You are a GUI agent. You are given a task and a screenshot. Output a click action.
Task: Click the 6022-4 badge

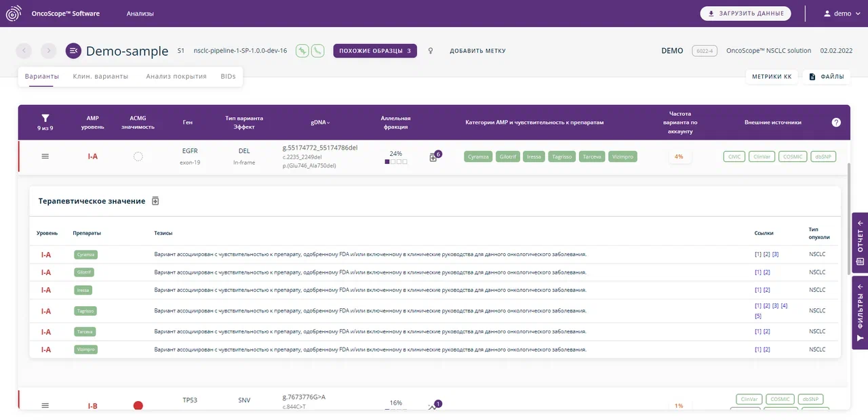pos(705,51)
